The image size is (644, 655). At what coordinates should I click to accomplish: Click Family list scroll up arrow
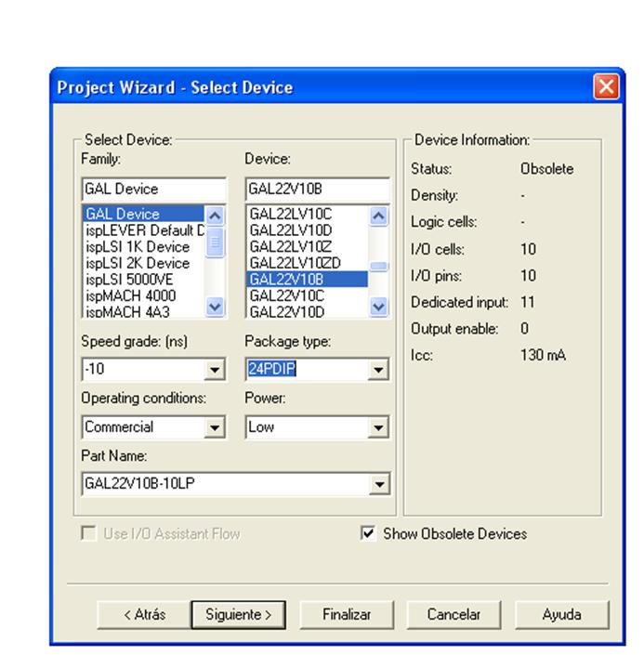pos(215,216)
